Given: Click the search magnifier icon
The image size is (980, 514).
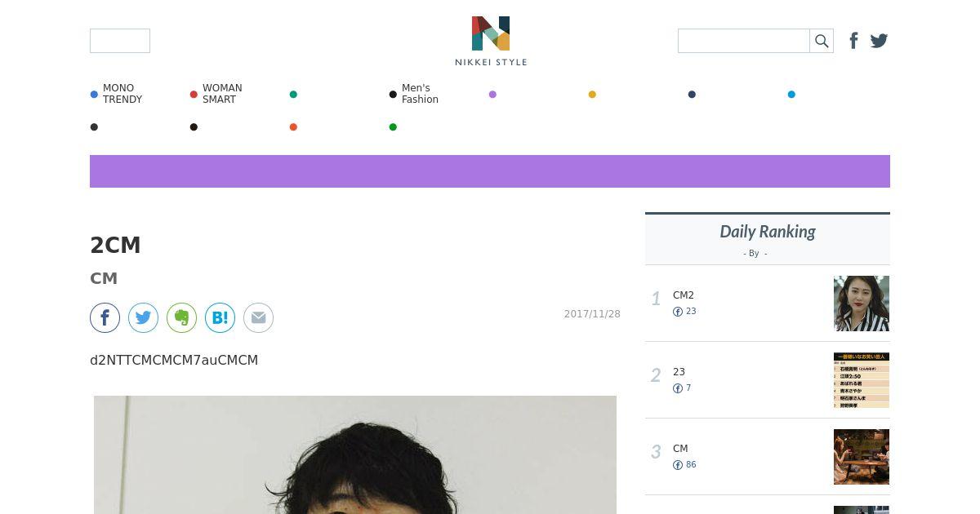Looking at the screenshot, I should pyautogui.click(x=822, y=41).
